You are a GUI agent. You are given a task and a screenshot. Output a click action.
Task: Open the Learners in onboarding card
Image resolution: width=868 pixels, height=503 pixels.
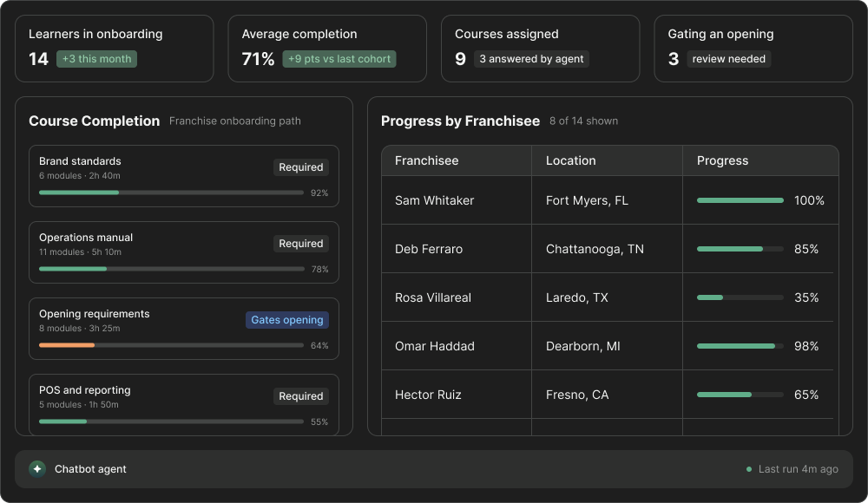coord(114,49)
